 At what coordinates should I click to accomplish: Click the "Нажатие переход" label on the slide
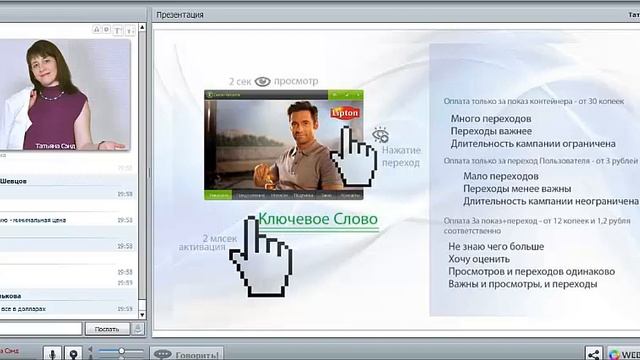[x=401, y=156]
